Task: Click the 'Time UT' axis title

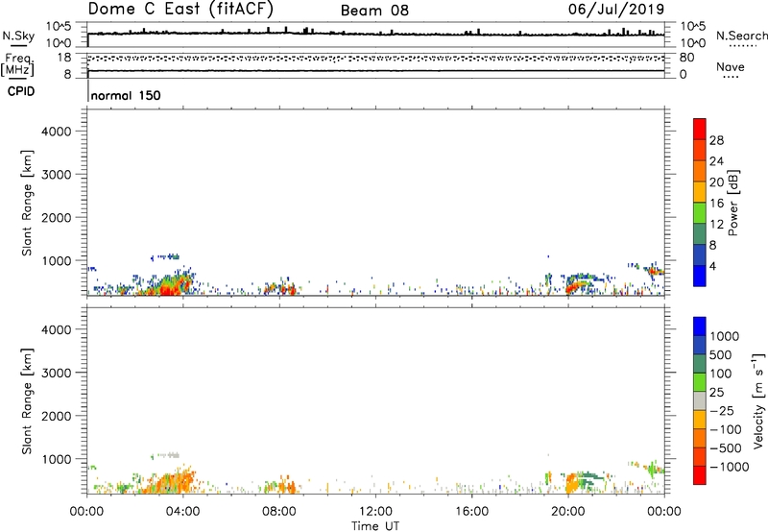Action: 375,526
